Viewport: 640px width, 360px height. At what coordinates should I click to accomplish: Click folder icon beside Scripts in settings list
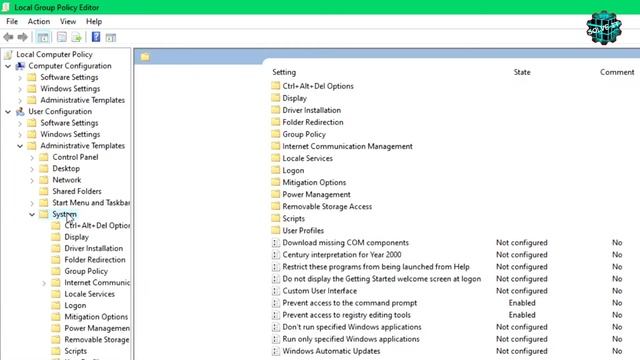coord(276,218)
